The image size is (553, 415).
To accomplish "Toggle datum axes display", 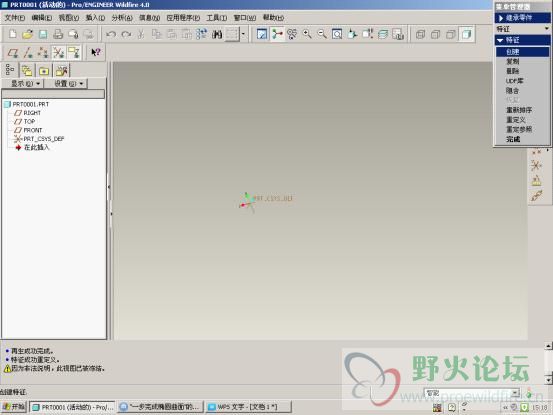I will click(x=28, y=53).
